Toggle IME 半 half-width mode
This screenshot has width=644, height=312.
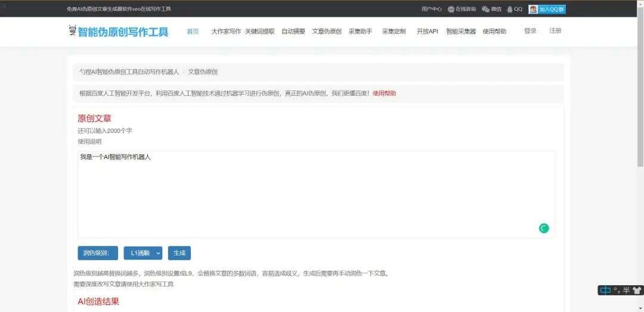click(x=626, y=291)
